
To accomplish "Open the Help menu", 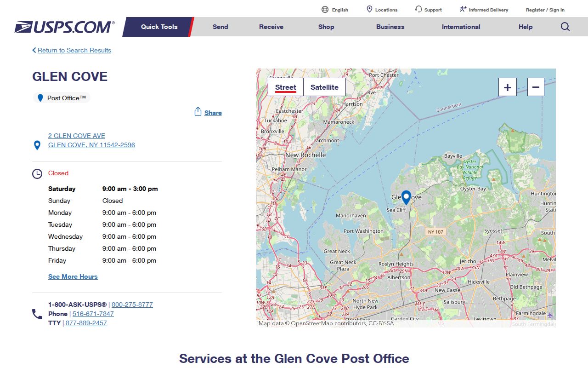I will [526, 27].
